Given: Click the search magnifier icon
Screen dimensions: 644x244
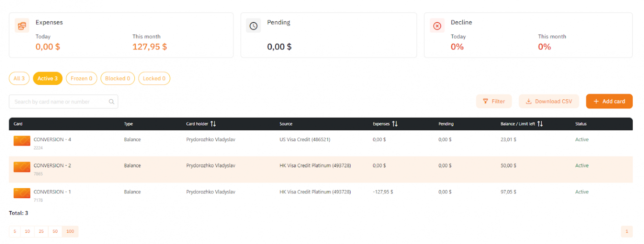Looking at the screenshot, I should pyautogui.click(x=112, y=102).
